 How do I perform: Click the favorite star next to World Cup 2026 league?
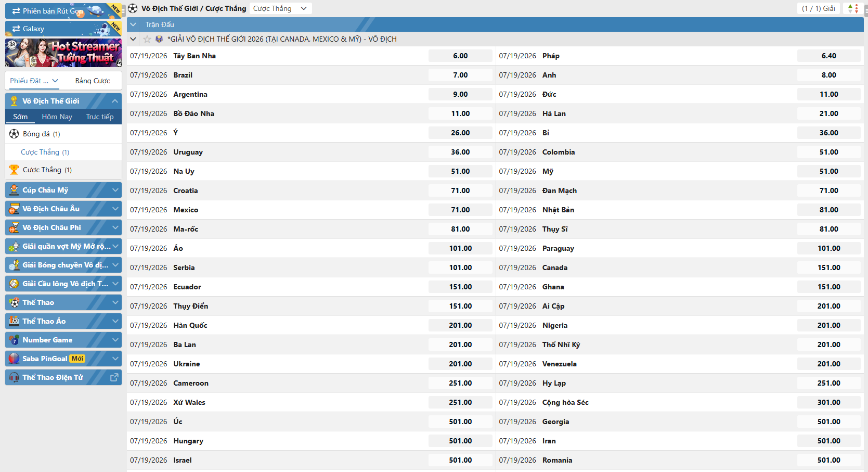tap(147, 39)
